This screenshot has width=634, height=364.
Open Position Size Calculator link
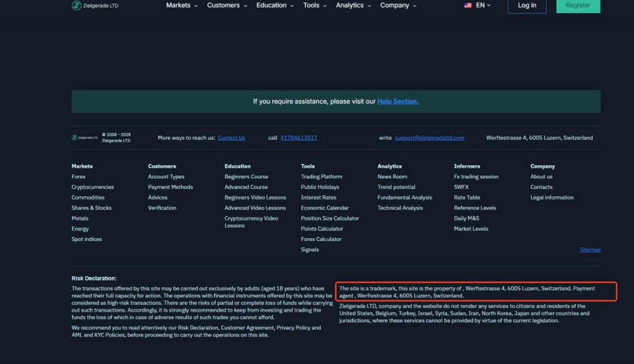tap(329, 219)
